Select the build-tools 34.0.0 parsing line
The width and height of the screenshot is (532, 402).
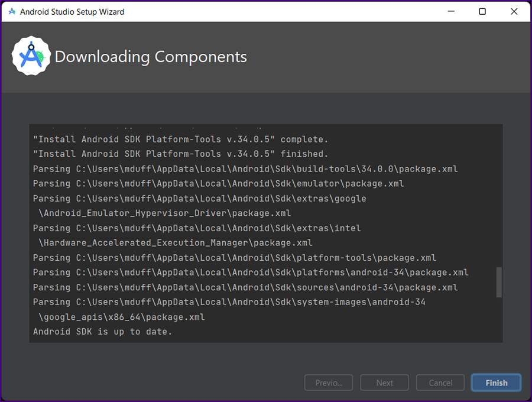click(x=245, y=169)
